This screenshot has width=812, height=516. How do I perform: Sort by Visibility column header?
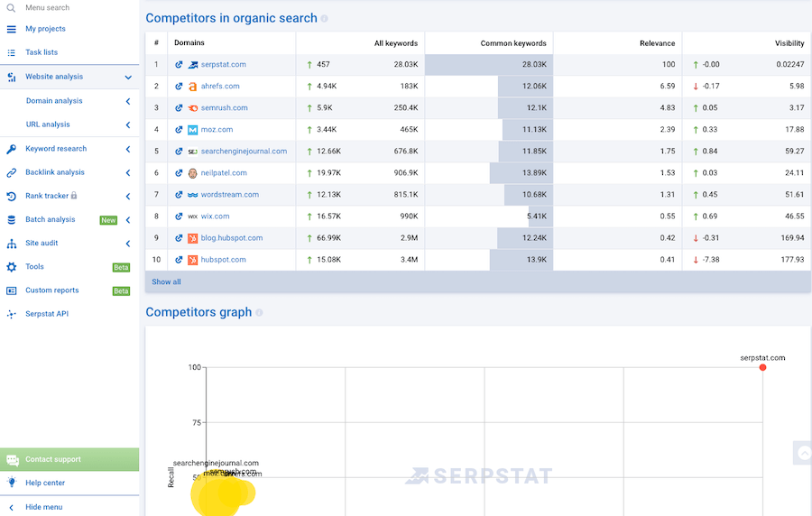click(789, 43)
